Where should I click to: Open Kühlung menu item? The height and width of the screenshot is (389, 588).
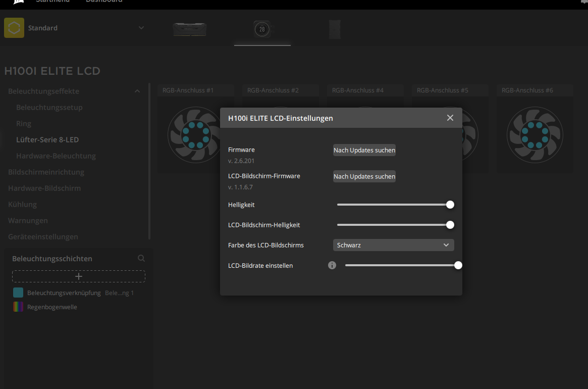pyautogui.click(x=23, y=204)
